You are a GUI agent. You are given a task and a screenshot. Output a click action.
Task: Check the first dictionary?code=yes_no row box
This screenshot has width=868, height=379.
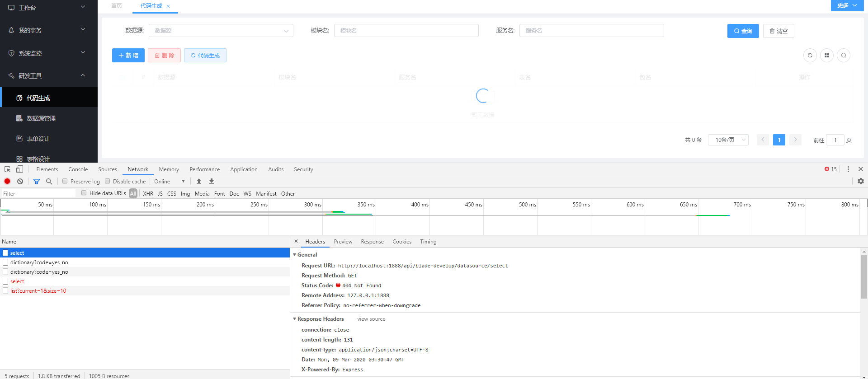point(5,262)
